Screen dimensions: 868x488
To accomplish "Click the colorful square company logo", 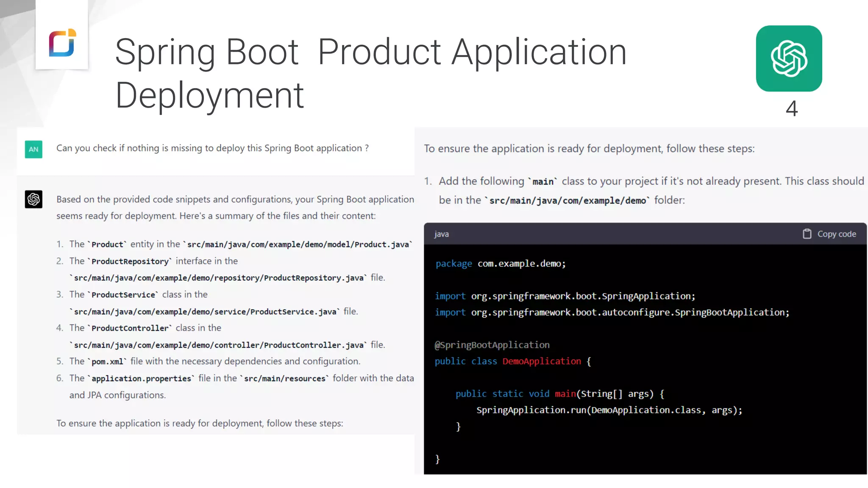I will pos(62,42).
